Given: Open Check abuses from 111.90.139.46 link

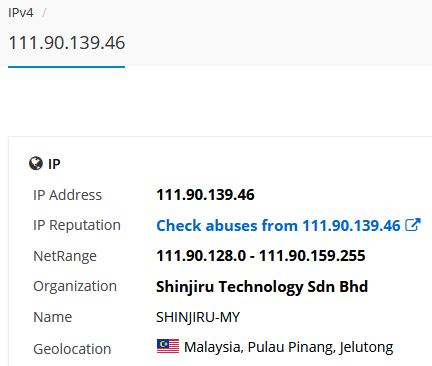Looking at the screenshot, I should [278, 225].
